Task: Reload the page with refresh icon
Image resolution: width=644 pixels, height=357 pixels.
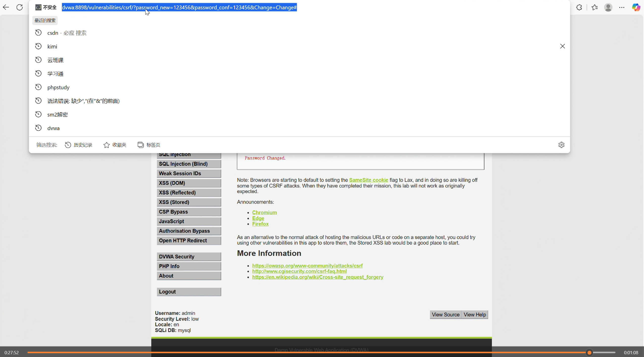Action: click(20, 7)
